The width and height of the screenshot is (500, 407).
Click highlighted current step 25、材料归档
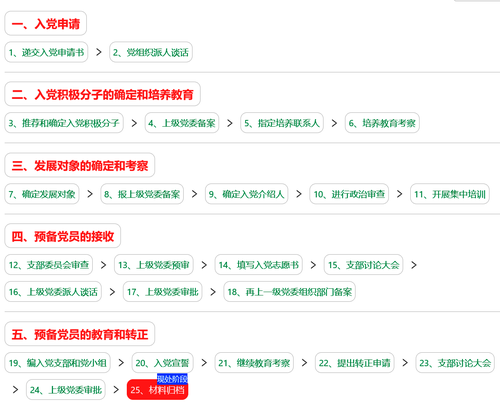[157, 390]
